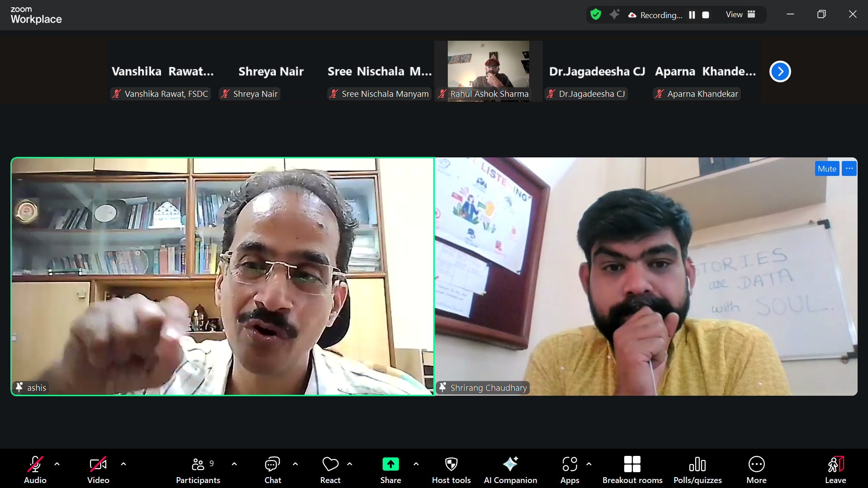This screenshot has height=488, width=868.
Task: Turn on camera with Video button
Action: [98, 469]
